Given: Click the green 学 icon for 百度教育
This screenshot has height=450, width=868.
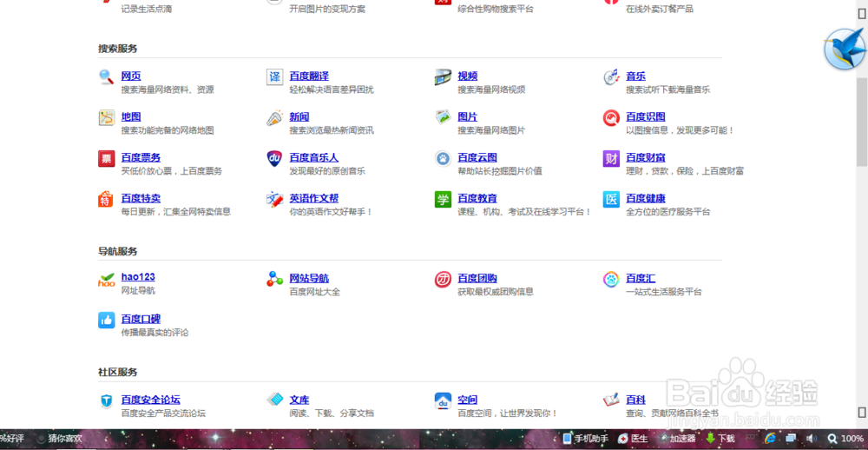Looking at the screenshot, I should [x=443, y=199].
